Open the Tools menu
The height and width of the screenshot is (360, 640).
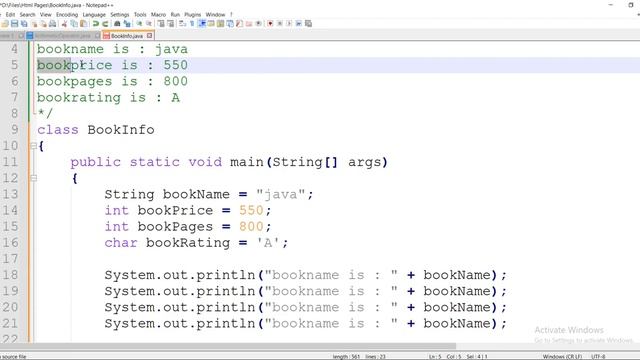tap(140, 15)
